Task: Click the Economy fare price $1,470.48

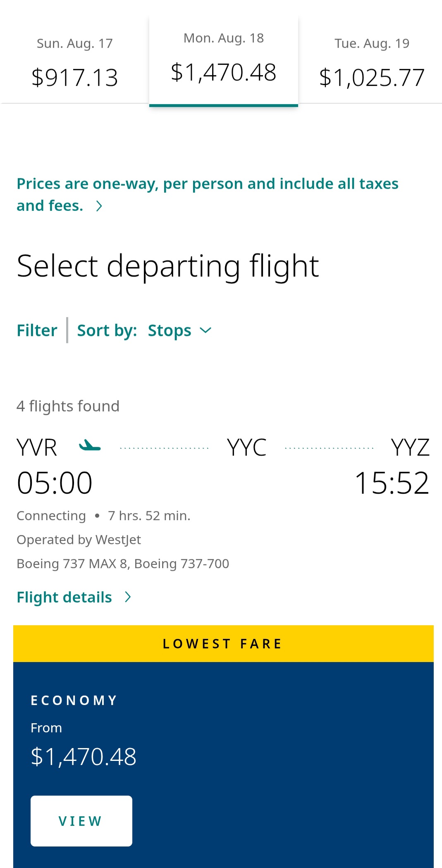Action: tap(84, 756)
